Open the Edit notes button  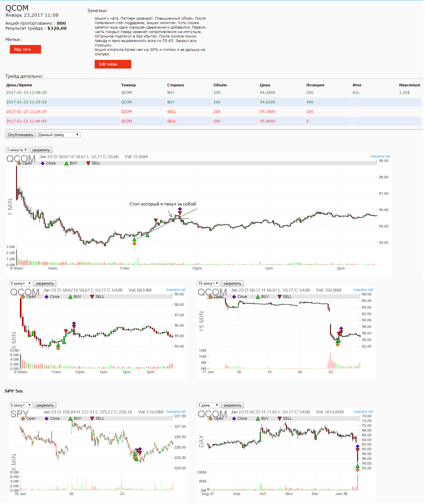click(113, 64)
